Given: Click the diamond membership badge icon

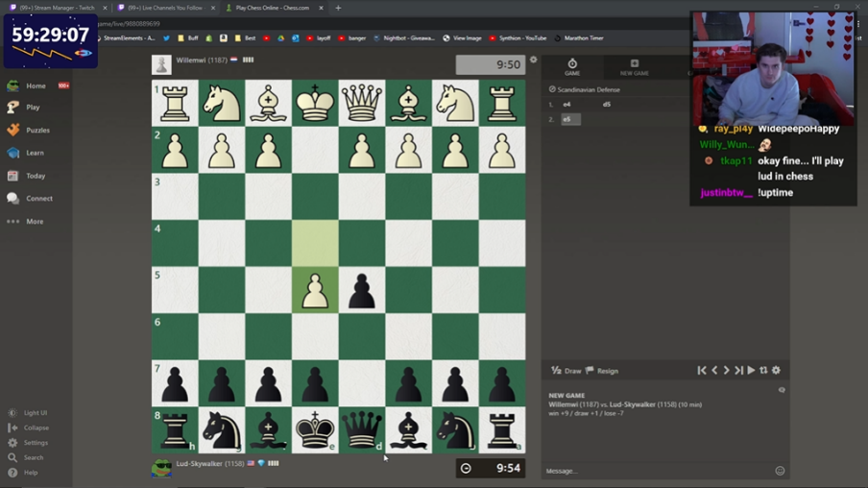Looking at the screenshot, I should (261, 464).
